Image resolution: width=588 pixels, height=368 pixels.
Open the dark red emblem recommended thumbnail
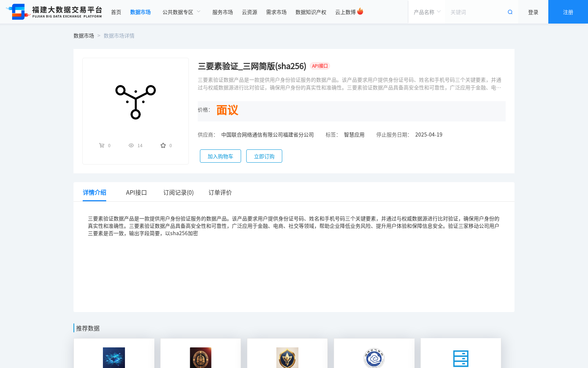pos(201,358)
